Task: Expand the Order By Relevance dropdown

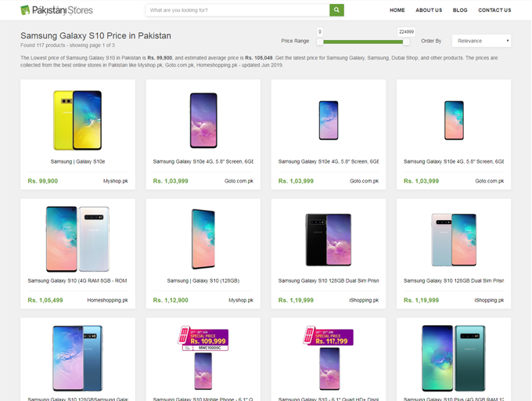Action: [x=481, y=41]
